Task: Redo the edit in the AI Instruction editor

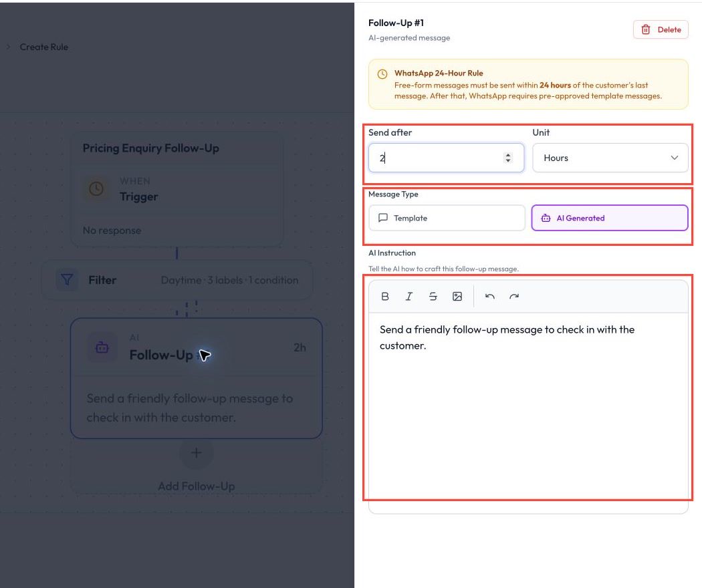Action: point(514,296)
